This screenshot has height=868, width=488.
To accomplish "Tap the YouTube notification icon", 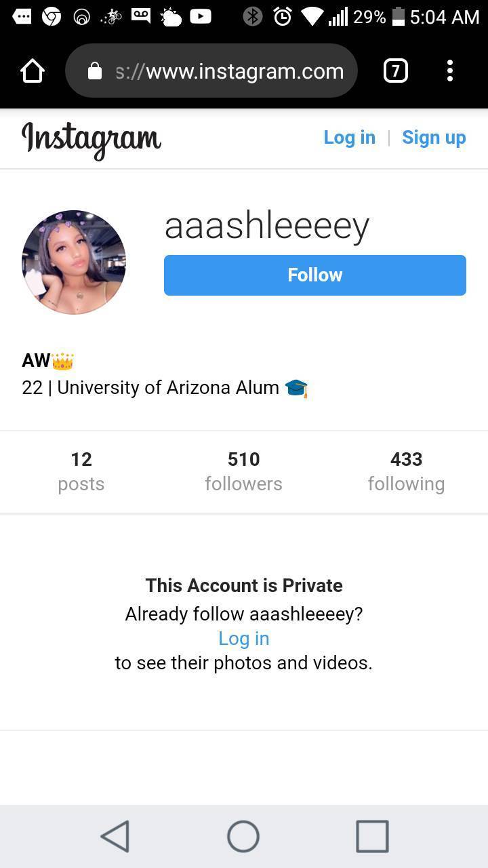I will click(x=201, y=16).
